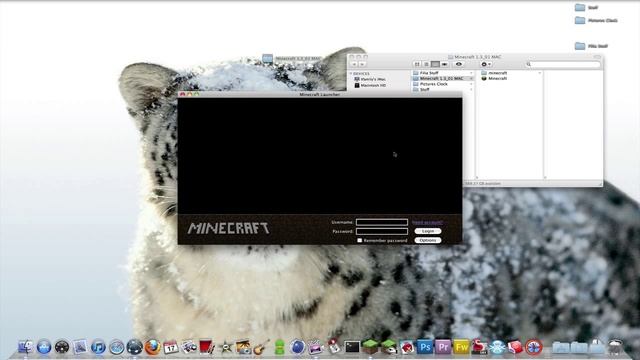Select the Stuff folder in Finder column
This screenshot has height=360, width=640.
pos(443,89)
